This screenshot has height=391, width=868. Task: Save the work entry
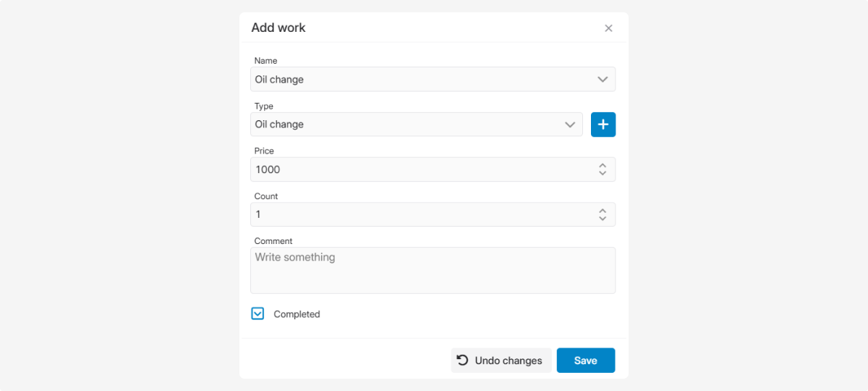point(586,361)
